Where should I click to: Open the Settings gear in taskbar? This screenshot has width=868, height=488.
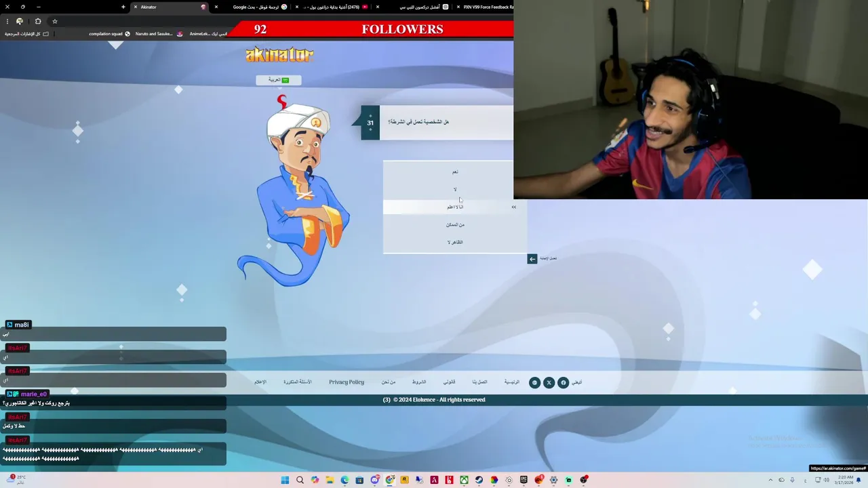553,480
